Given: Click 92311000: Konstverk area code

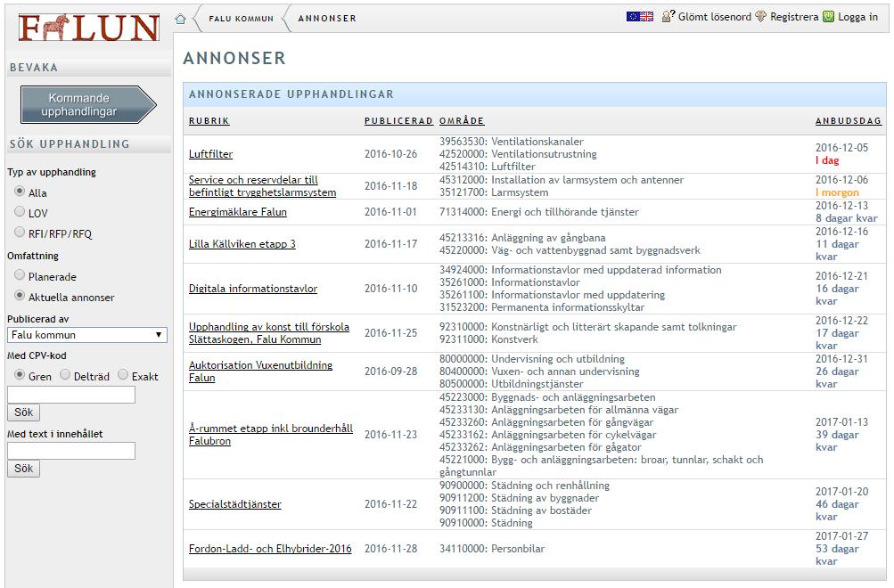Looking at the screenshot, I should [x=488, y=339].
